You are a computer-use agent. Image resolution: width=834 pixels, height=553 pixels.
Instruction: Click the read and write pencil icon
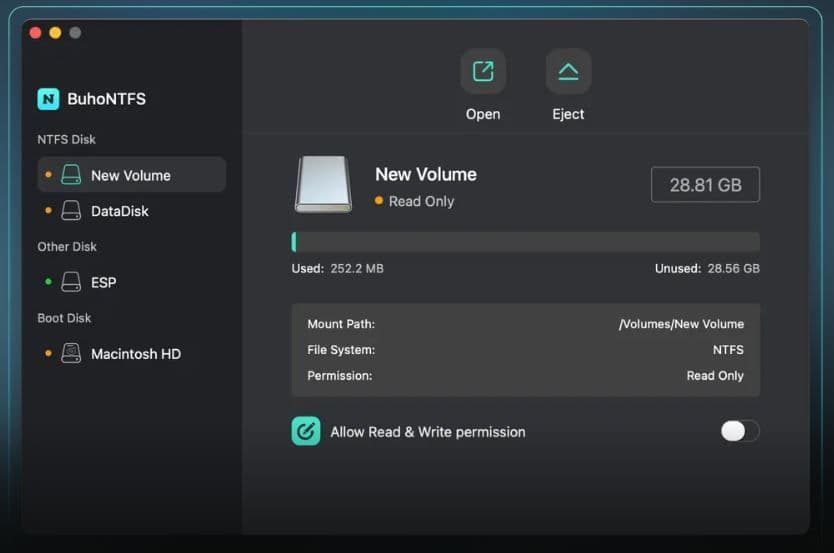coord(306,431)
